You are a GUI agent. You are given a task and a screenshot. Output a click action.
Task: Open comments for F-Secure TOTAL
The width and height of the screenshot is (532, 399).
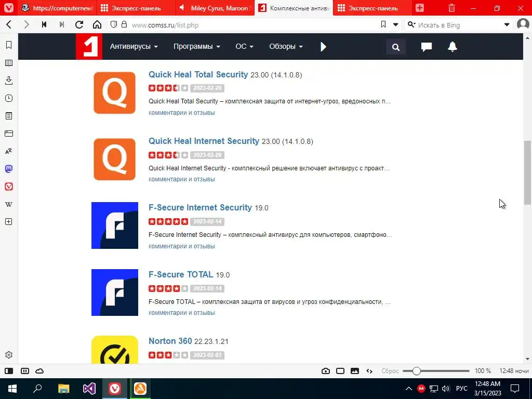[x=181, y=313]
